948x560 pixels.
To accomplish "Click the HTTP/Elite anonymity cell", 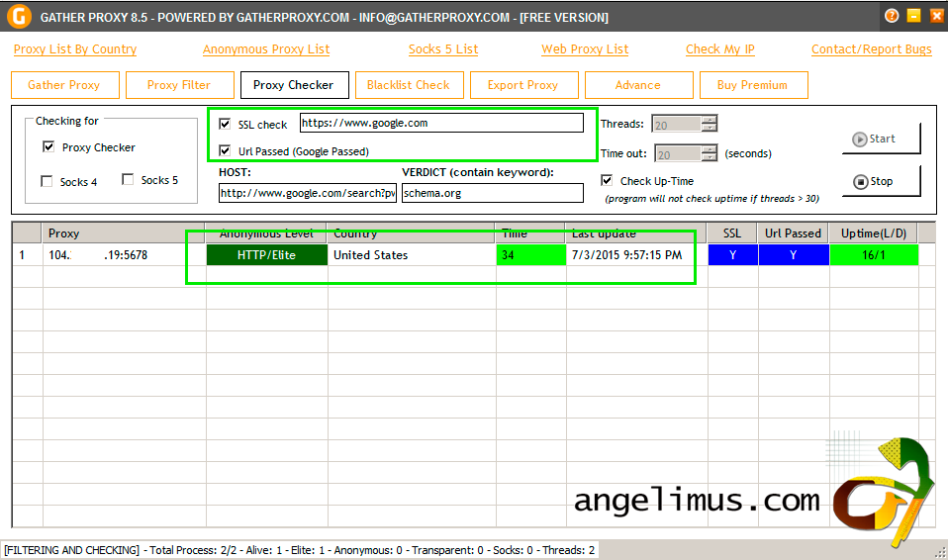I will click(266, 254).
